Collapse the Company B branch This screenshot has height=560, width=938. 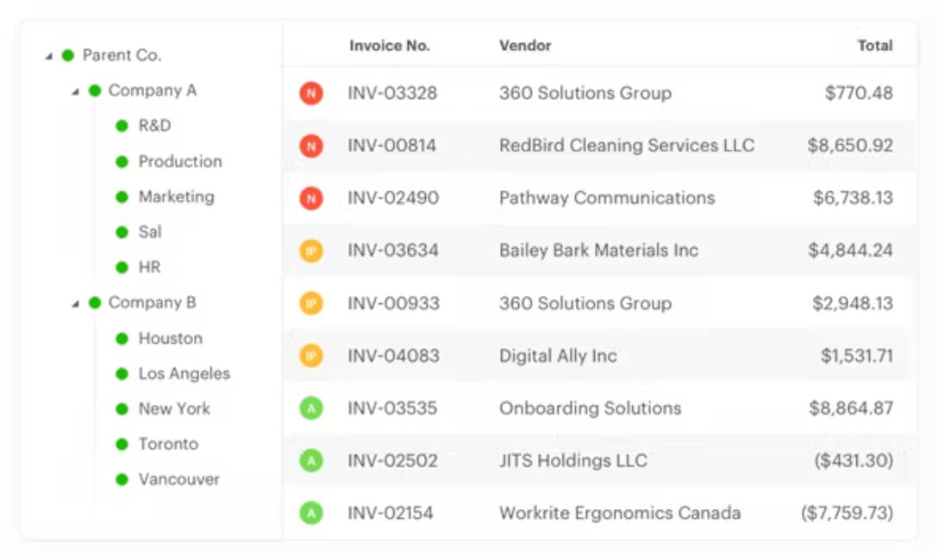click(75, 303)
